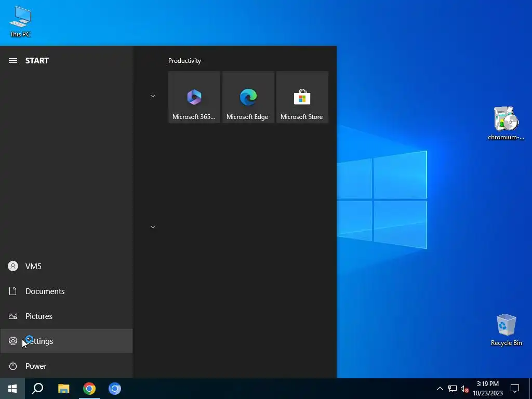Select the chromium installer desktop icon
Screen dimensions: 532x399
[x=506, y=124]
